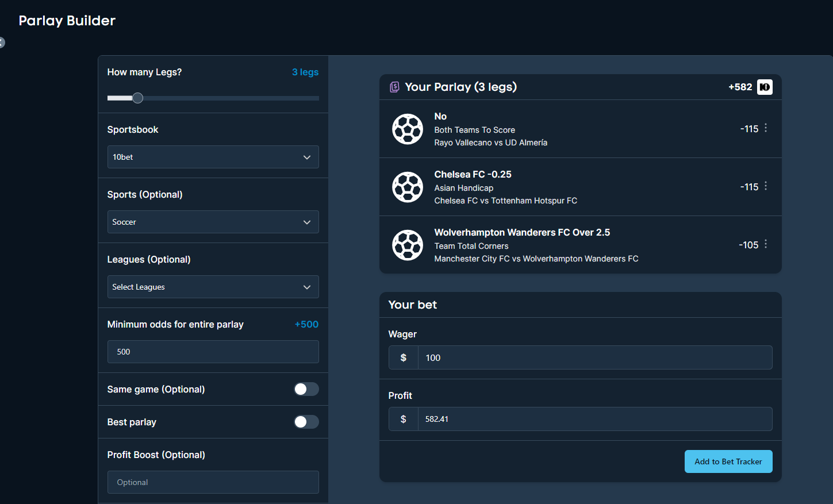This screenshot has height=504, width=833.
Task: Click the collapse sidebar arrow at left edge
Action: click(2, 43)
